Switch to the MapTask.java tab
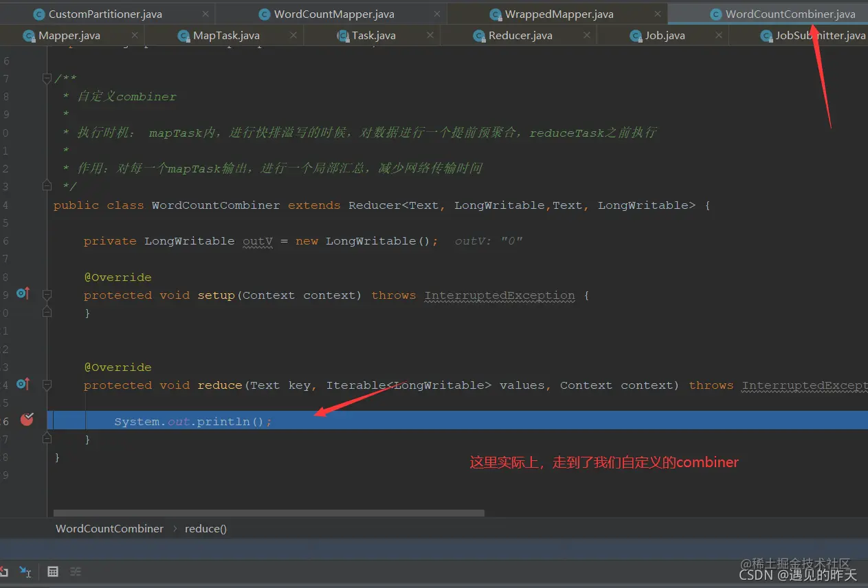The image size is (868, 588). pos(226,36)
